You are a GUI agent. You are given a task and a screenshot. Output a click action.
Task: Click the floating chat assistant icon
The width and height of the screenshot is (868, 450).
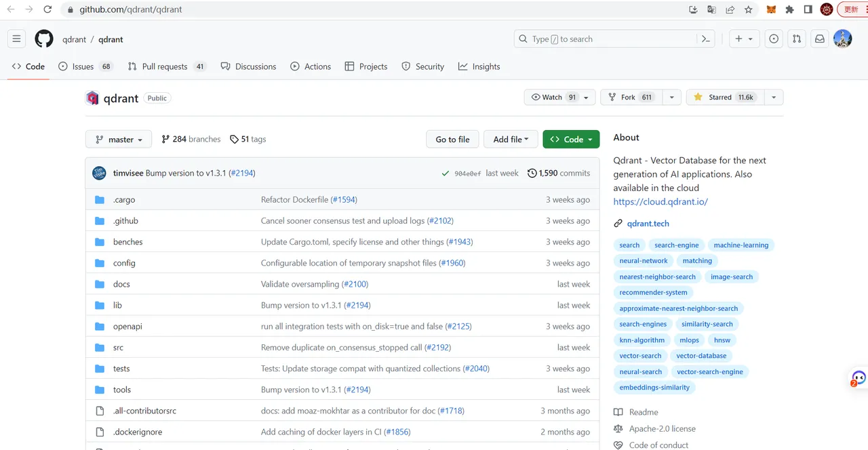pos(859,378)
